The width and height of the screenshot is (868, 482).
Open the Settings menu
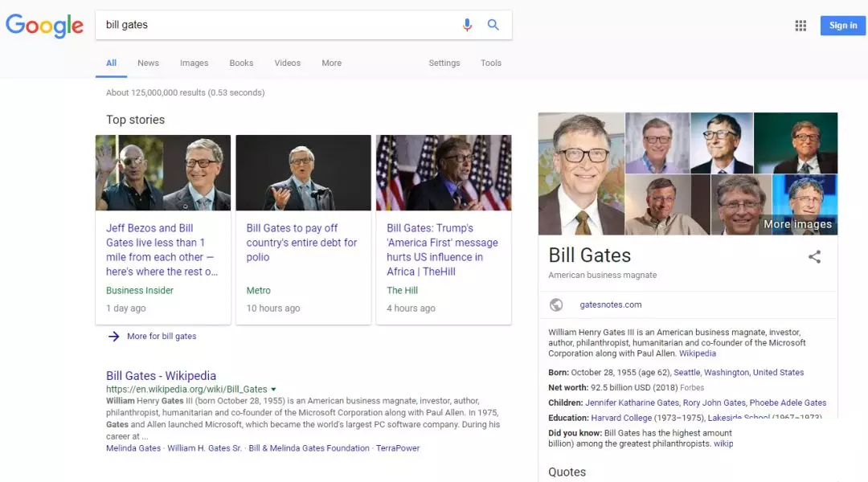(444, 63)
